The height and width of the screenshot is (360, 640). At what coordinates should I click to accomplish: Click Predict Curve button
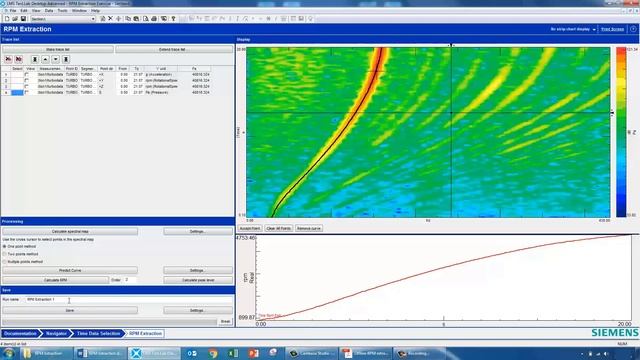click(x=70, y=270)
